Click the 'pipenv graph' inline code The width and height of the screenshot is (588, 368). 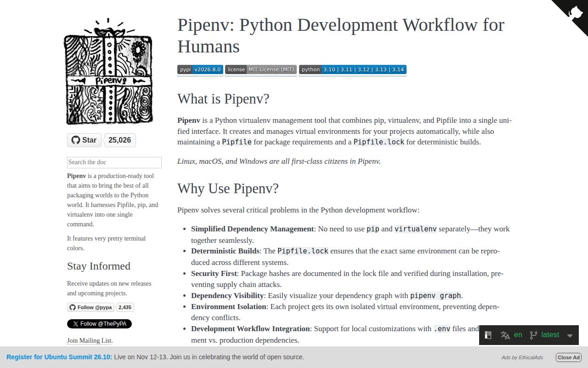tap(435, 296)
